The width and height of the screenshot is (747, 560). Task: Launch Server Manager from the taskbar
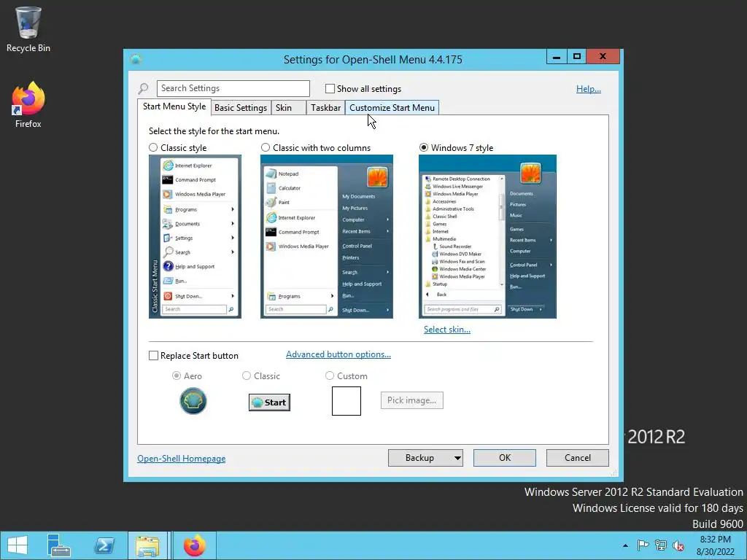59,545
